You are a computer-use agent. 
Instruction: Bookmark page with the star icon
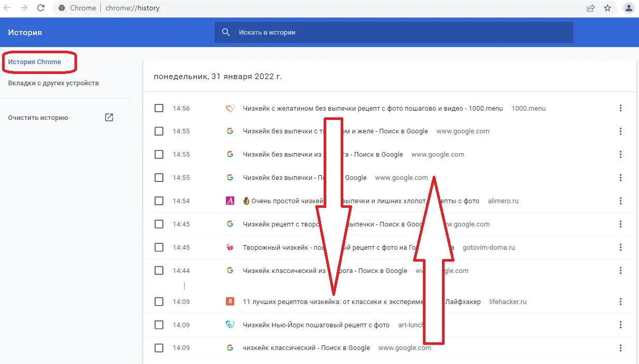607,8
